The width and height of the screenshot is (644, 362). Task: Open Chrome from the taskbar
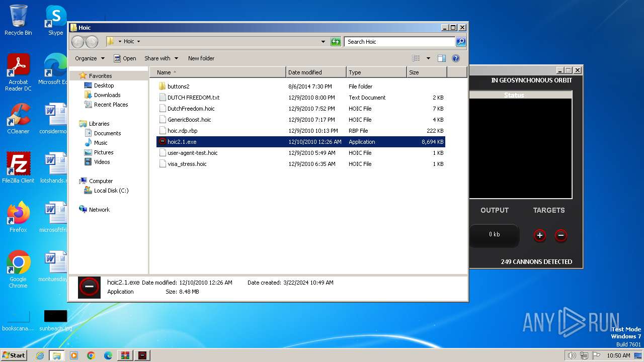(x=91, y=355)
